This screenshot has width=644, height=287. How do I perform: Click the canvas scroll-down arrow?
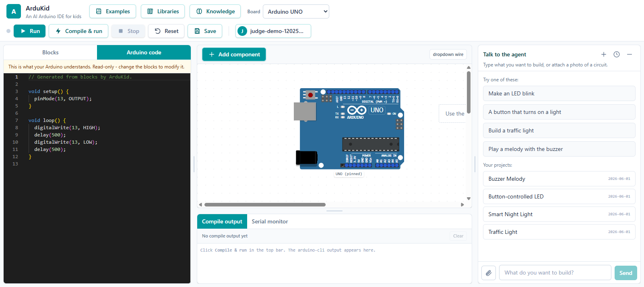pos(469,198)
